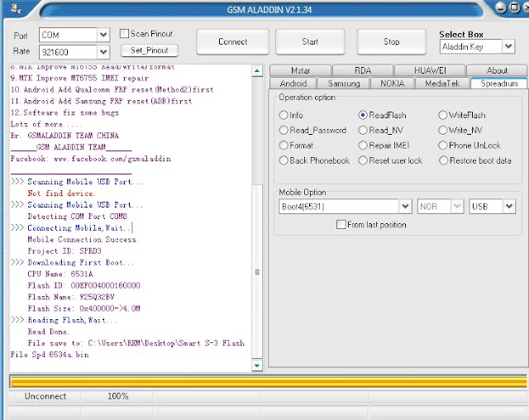Click the log panel scrollbar thumb

[257, 272]
